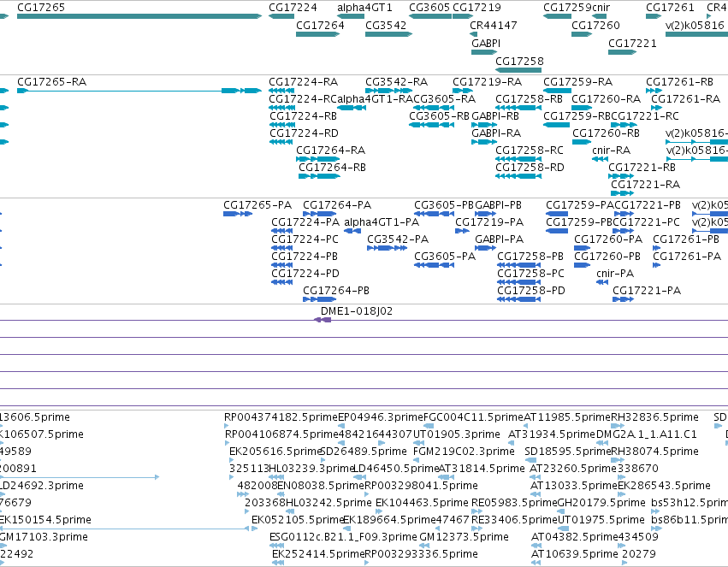
Task: Open the alpha4GT1 gene feature
Action: click(351, 16)
